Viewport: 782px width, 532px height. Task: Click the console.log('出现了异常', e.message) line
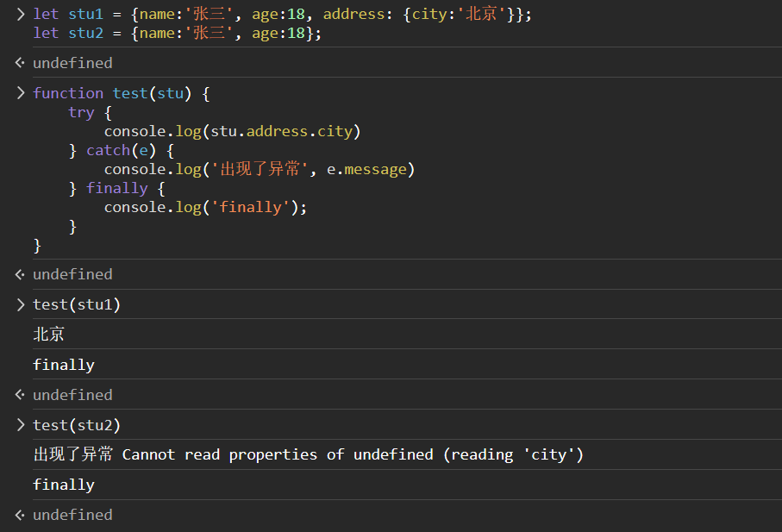pos(259,169)
